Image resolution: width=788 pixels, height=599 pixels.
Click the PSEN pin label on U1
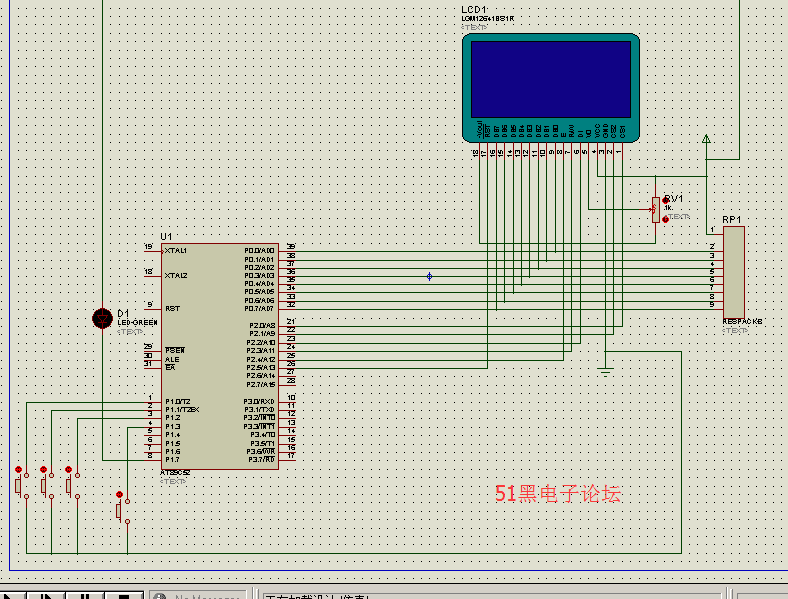click(x=175, y=350)
